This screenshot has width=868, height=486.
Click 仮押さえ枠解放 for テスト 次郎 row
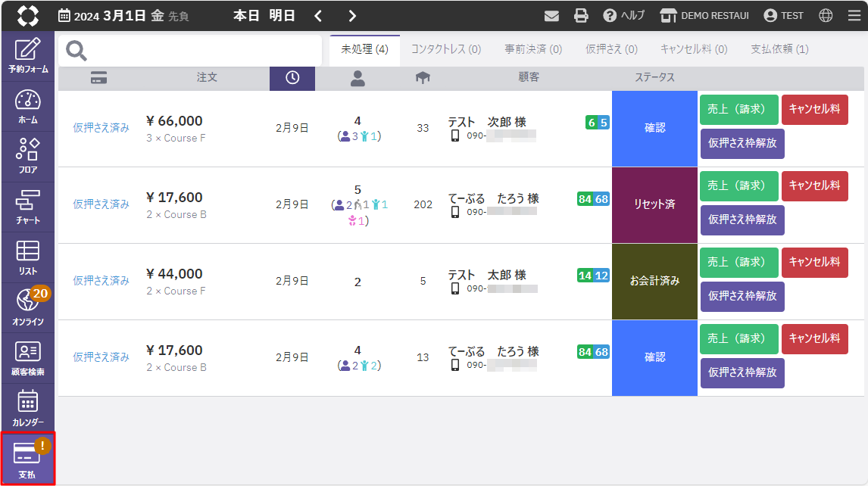[x=742, y=143]
